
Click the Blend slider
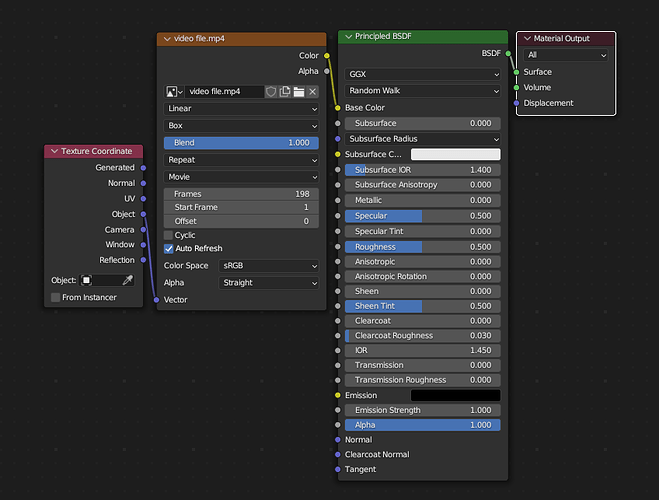click(x=241, y=143)
